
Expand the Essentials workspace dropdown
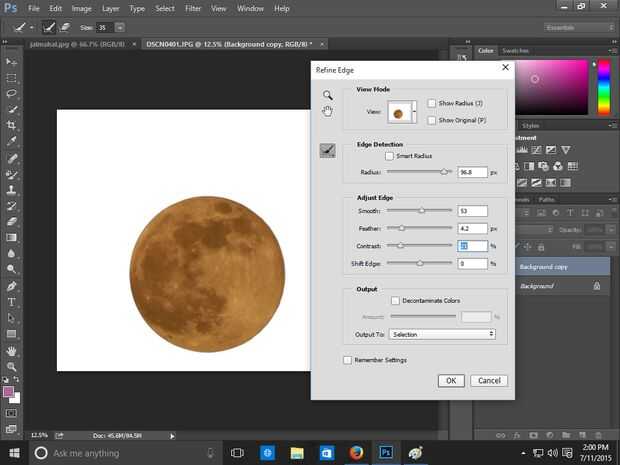pyautogui.click(x=580, y=27)
